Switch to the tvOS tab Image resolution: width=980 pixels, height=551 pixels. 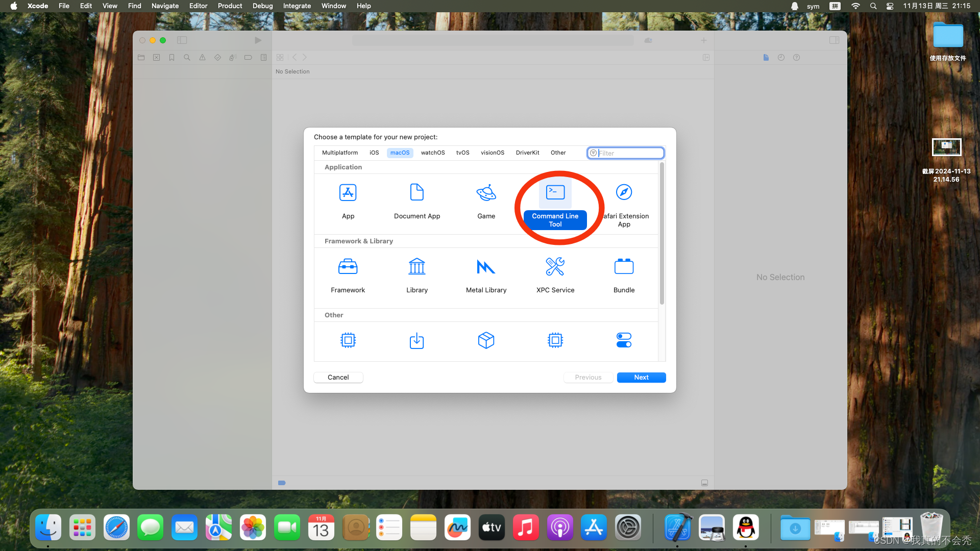463,153
